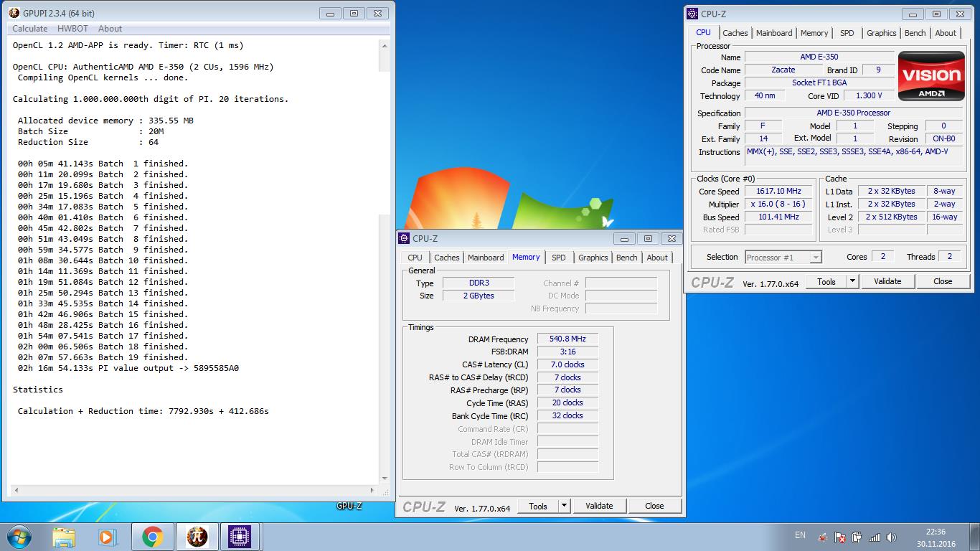Open Action Center flag tray icon
This screenshot has width=980, height=551.
839,537
